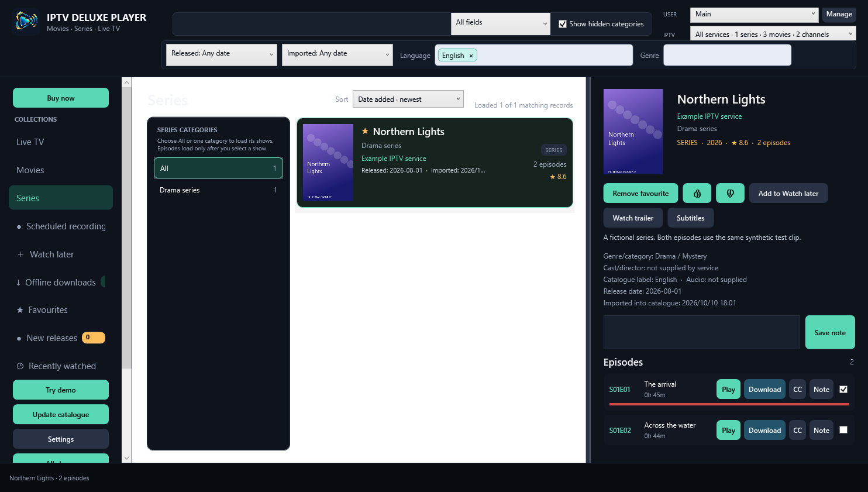Uncheck watched box for S01E01 The arrival
The height and width of the screenshot is (492, 868).
pyautogui.click(x=843, y=389)
